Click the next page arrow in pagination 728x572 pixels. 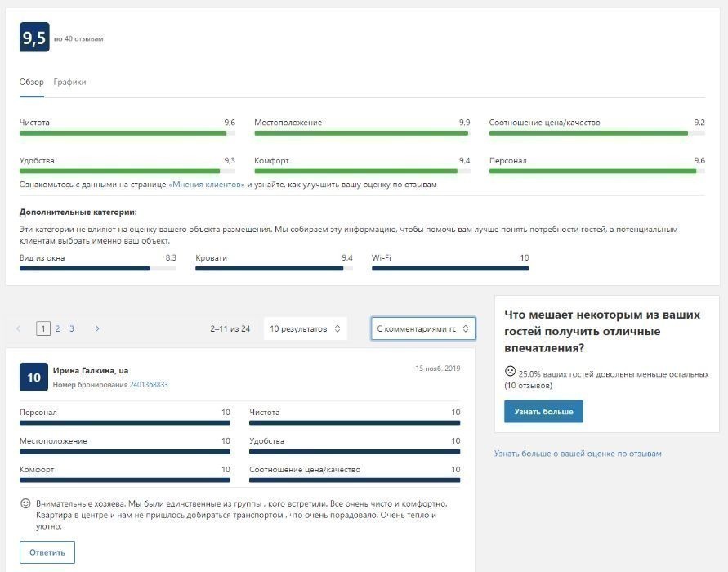(x=97, y=328)
